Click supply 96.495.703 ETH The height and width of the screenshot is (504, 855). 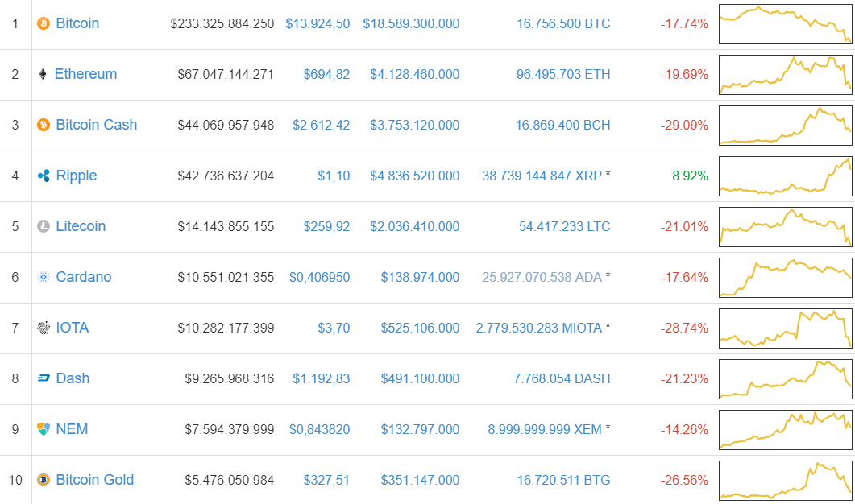point(563,74)
